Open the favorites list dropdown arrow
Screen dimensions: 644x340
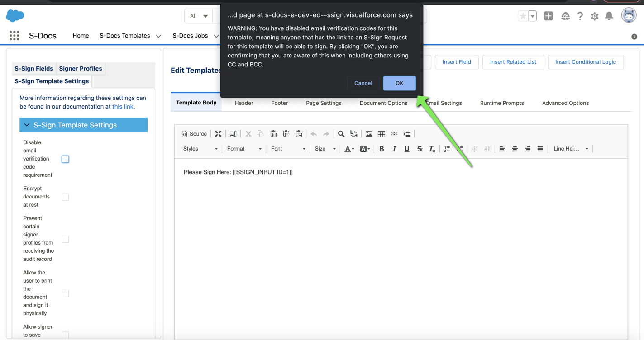533,16
